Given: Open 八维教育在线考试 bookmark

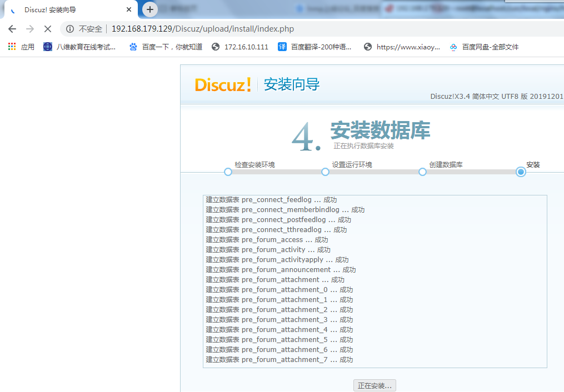Looking at the screenshot, I should tap(79, 47).
